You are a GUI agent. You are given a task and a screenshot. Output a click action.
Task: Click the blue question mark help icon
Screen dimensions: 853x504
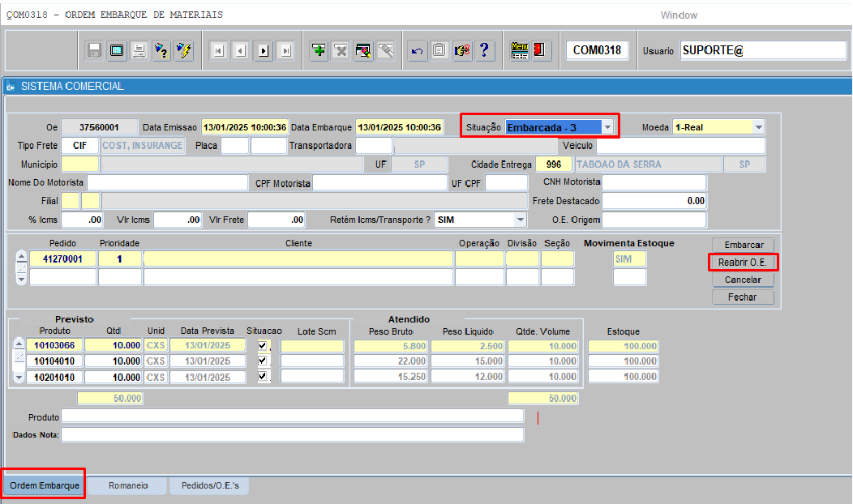click(484, 50)
